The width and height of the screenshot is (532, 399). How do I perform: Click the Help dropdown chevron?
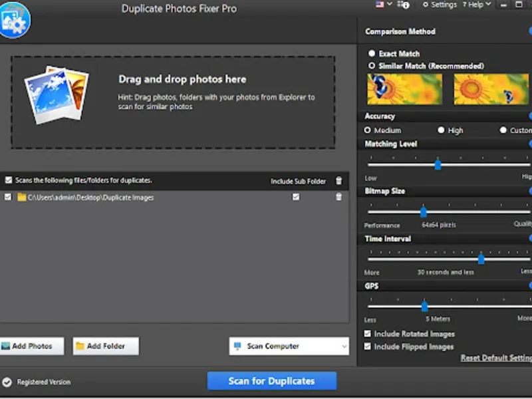pyautogui.click(x=488, y=4)
